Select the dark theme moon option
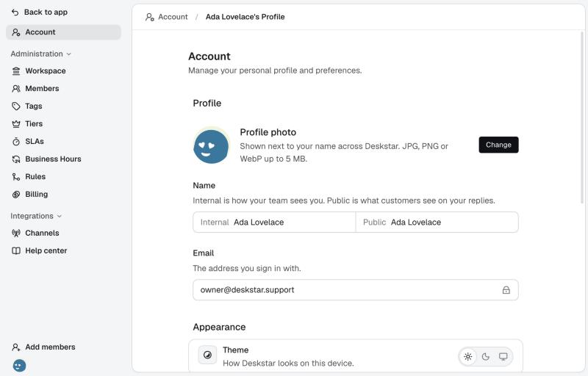The height and width of the screenshot is (376, 588). 485,356
